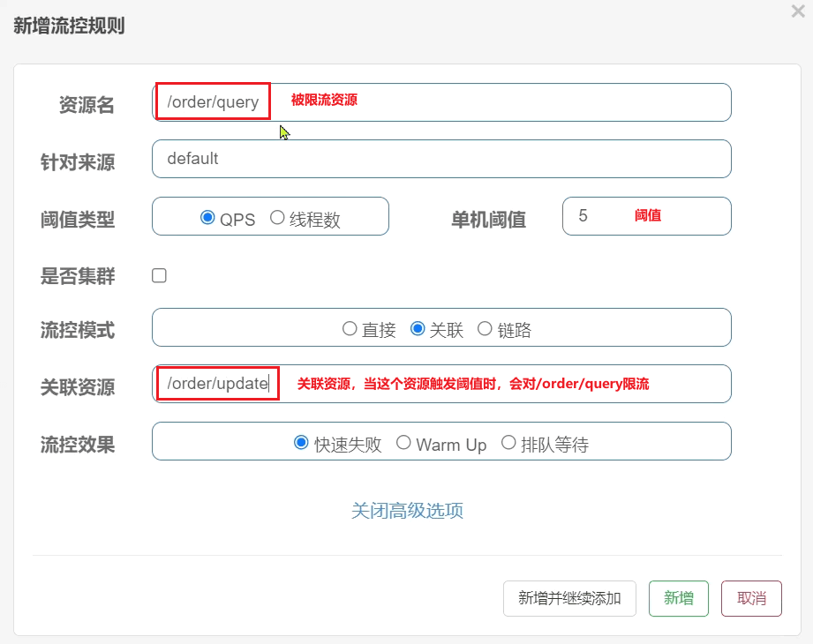This screenshot has width=813, height=644.
Task: Click the 新增流控规则 dialog title
Action: tap(69, 26)
